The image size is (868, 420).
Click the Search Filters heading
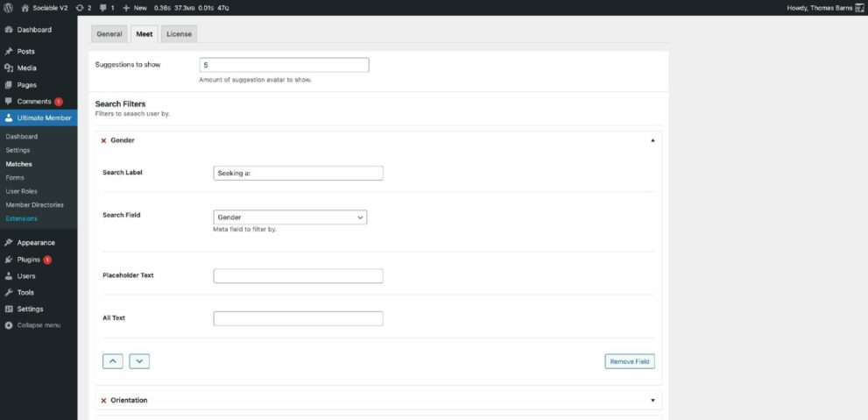pos(121,103)
